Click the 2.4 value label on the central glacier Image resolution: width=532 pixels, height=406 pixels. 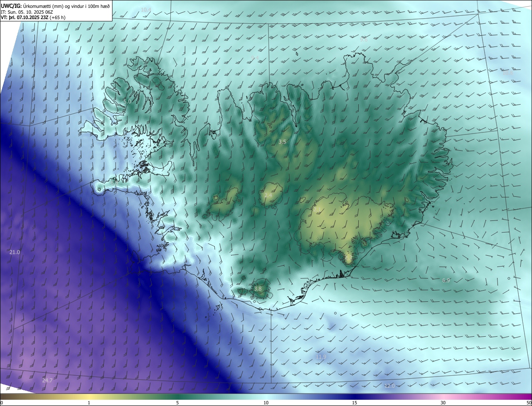pyautogui.click(x=268, y=196)
